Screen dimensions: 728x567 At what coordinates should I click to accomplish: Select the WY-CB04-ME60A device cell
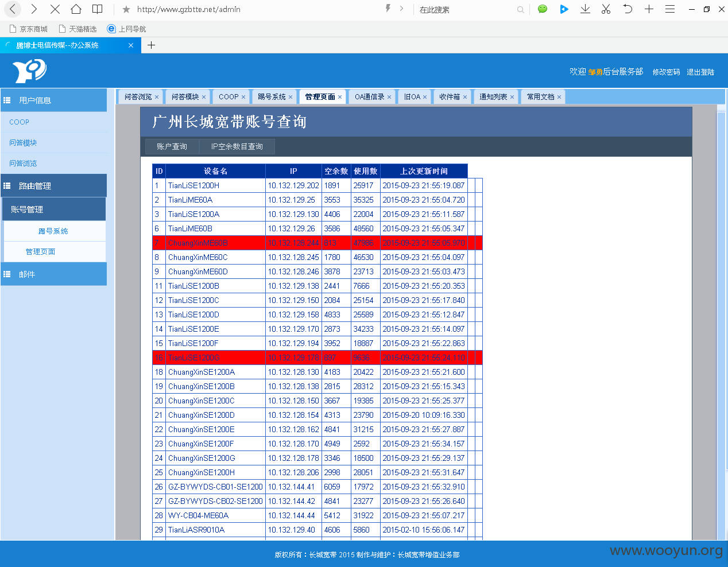click(x=215, y=515)
